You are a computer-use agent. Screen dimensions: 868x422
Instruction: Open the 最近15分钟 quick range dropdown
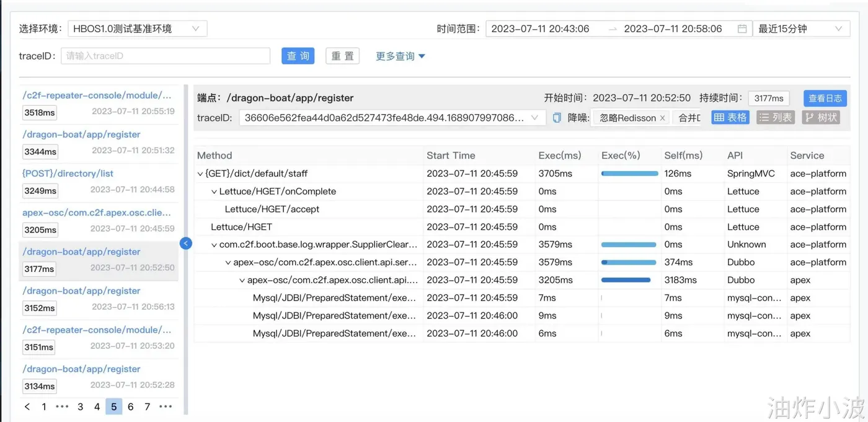coord(800,29)
